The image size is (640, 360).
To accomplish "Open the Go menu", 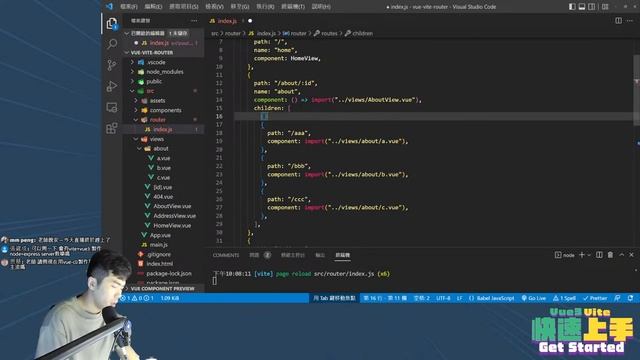I will point(240,7).
